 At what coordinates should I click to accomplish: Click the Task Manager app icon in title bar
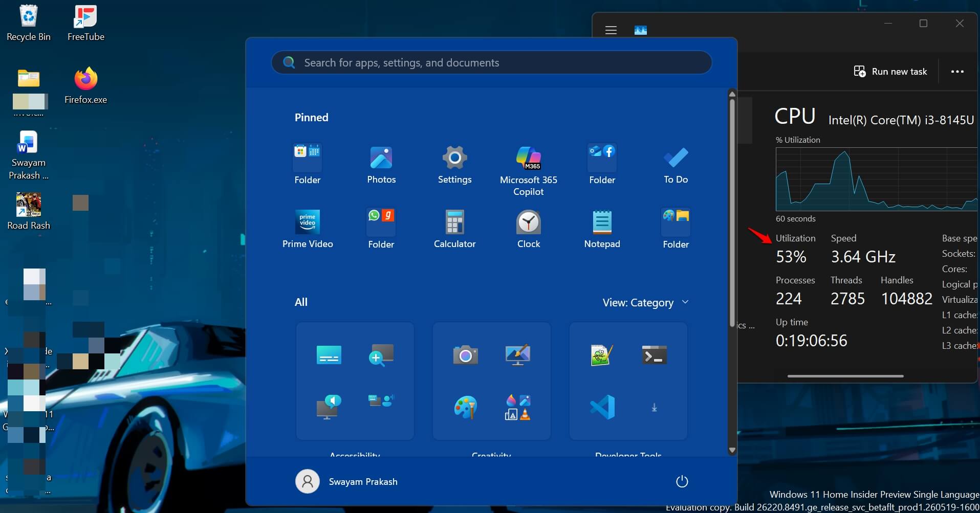pos(640,30)
